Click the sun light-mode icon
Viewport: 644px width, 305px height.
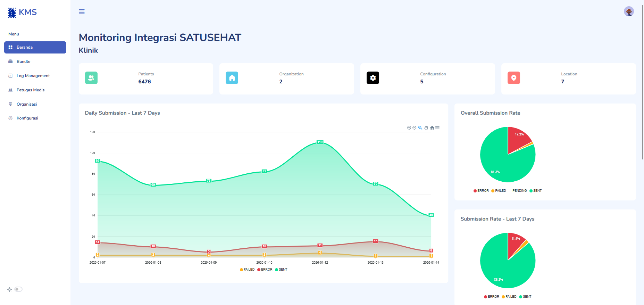point(9,289)
